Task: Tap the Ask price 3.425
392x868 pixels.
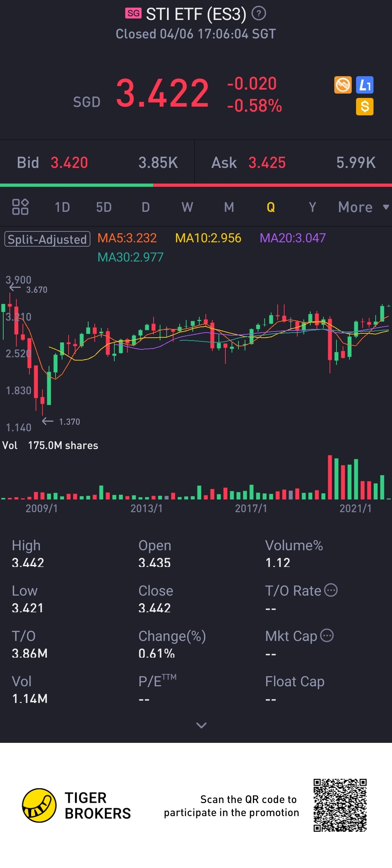Action: click(x=267, y=163)
